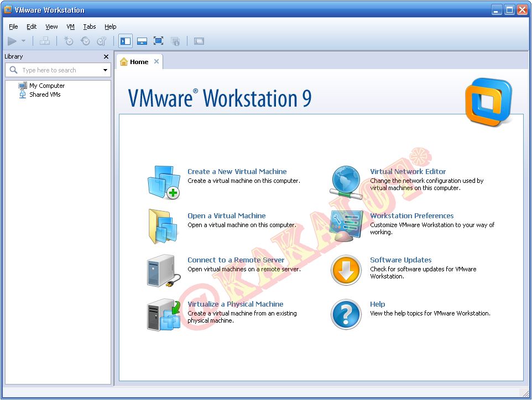Click Open a Virtual Machine link
This screenshot has height=400, width=532.
pyautogui.click(x=226, y=215)
